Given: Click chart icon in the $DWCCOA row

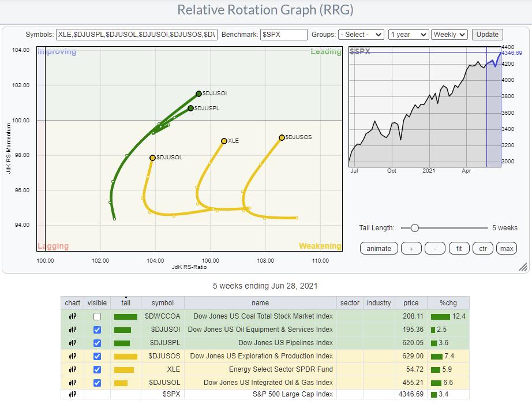Looking at the screenshot, I should (73, 316).
